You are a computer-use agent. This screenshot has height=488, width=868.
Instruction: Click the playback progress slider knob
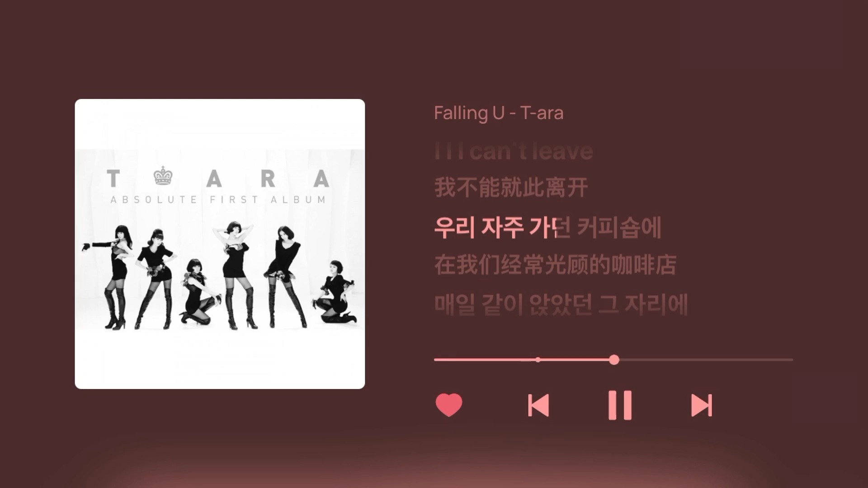[614, 360]
